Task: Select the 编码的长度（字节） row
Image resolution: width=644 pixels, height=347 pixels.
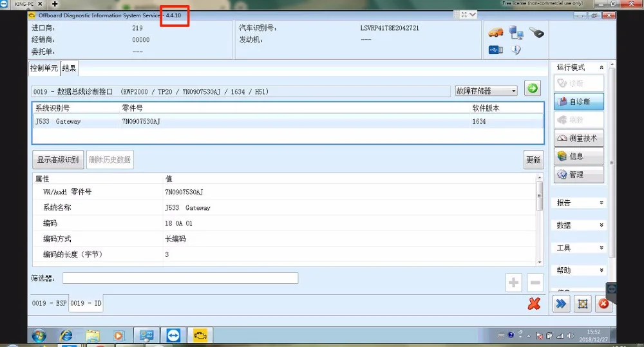Action: (x=284, y=254)
